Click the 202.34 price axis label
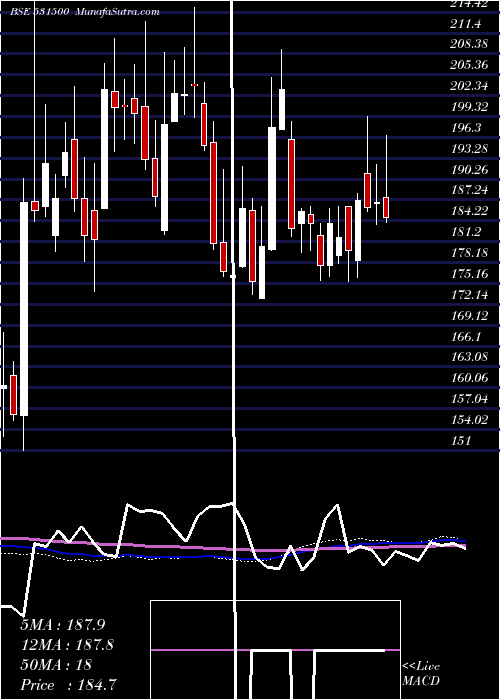Screen dimensions: 500x700 pyautogui.click(x=470, y=86)
